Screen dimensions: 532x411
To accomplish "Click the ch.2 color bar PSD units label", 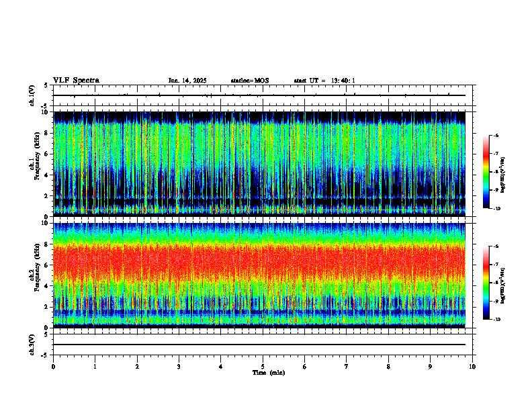I will [x=503, y=285].
